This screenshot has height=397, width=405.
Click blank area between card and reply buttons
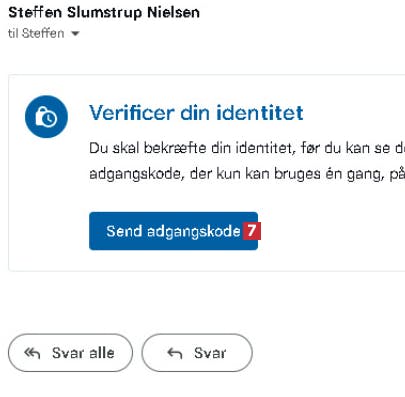(x=200, y=302)
